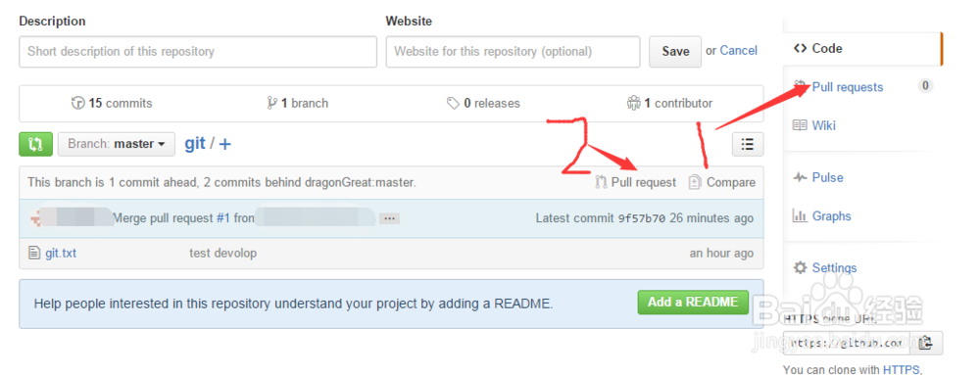Viewport: 980px width, 375px height.
Task: Click the Graphs bar chart icon
Action: click(800, 215)
